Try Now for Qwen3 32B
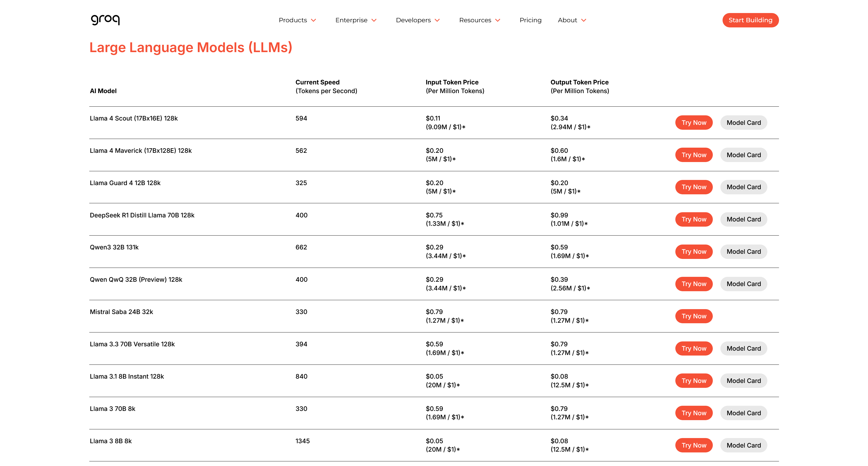868x466 pixels. point(694,252)
